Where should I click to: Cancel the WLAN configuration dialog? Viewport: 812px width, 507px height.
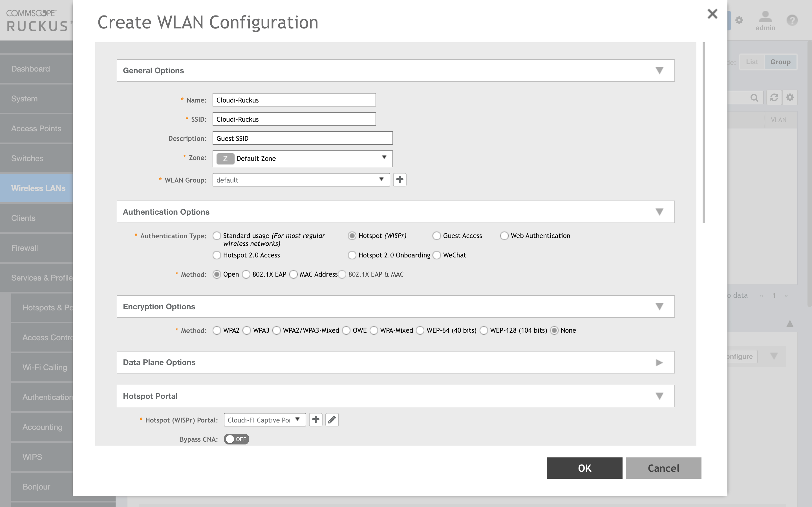[x=663, y=468]
